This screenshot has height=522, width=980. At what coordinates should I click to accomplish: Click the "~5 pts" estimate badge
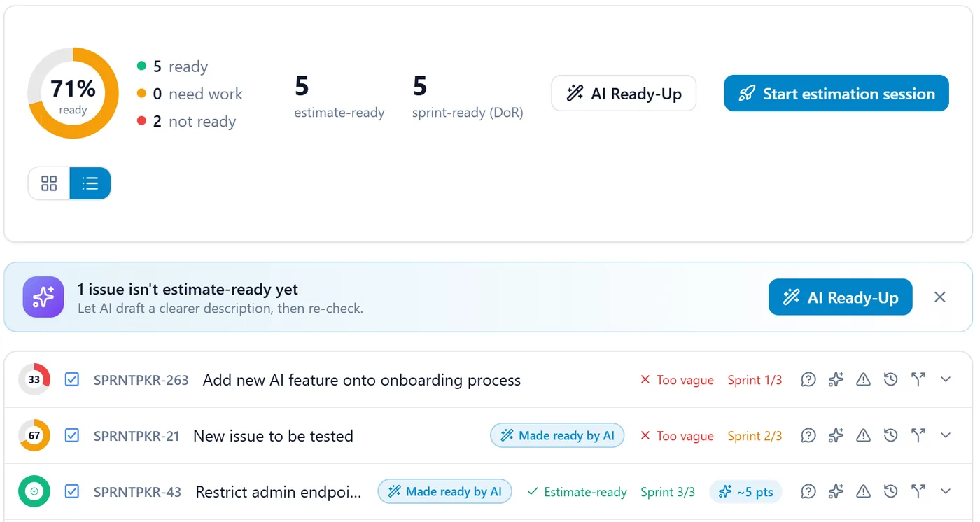745,492
